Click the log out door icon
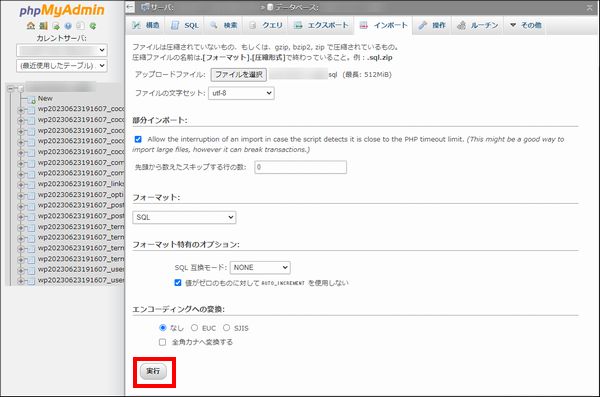This screenshot has width=600, height=397. pos(43,26)
